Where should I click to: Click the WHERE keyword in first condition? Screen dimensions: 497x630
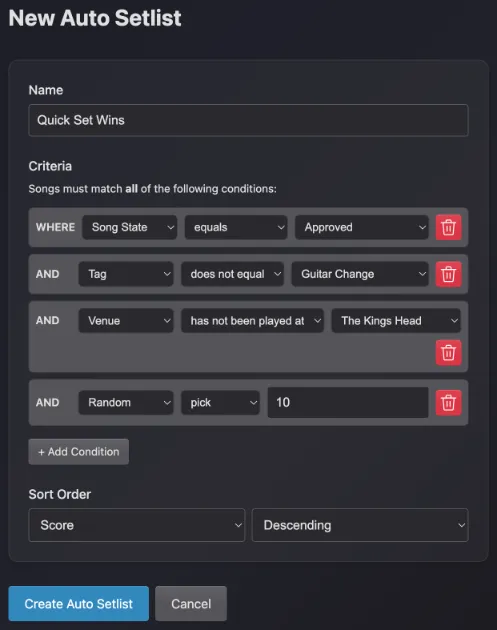55,227
